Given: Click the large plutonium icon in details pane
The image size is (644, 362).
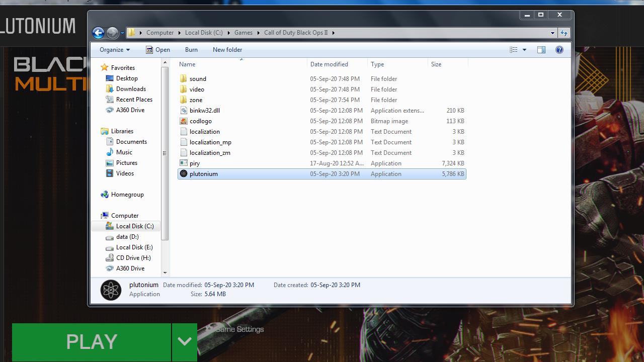Looking at the screenshot, I should (111, 290).
